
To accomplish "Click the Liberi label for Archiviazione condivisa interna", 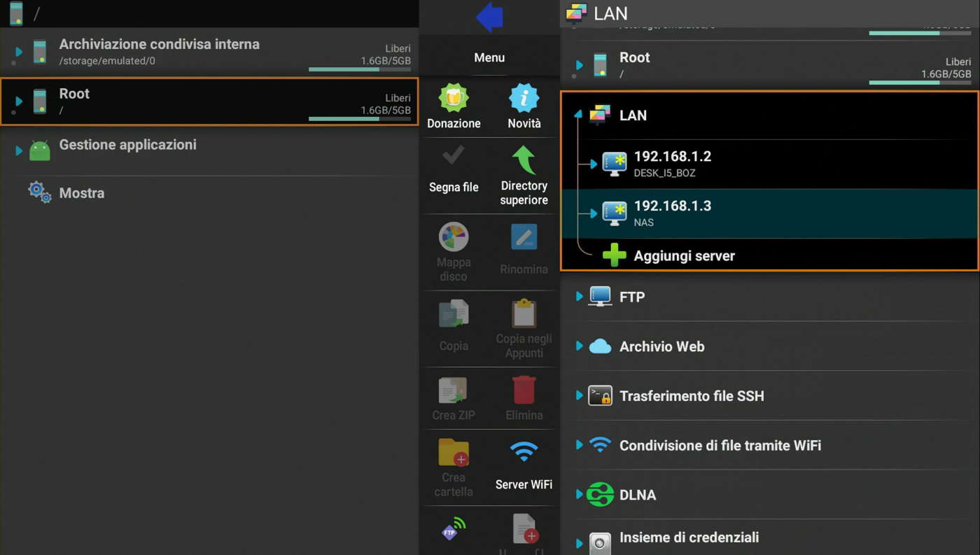I will click(398, 48).
